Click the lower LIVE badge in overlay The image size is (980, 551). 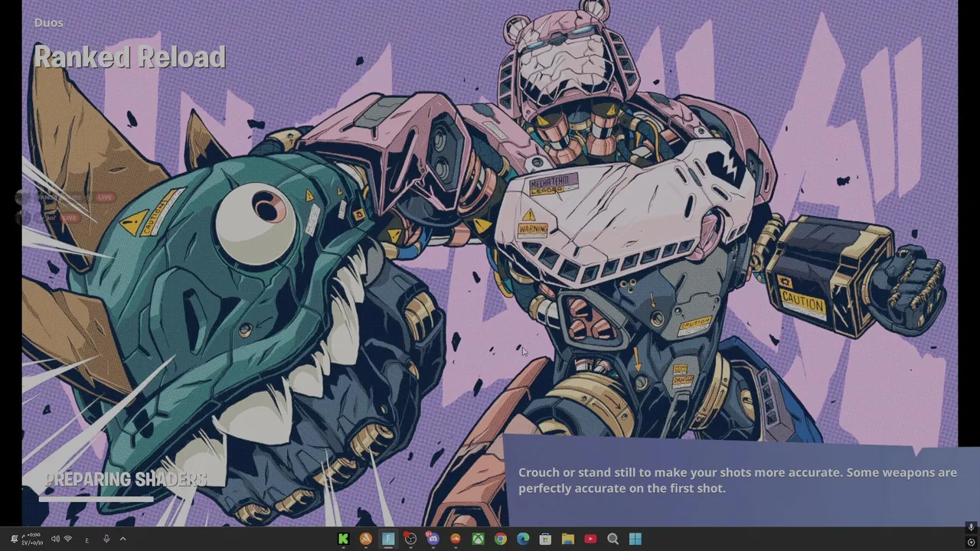(x=70, y=218)
